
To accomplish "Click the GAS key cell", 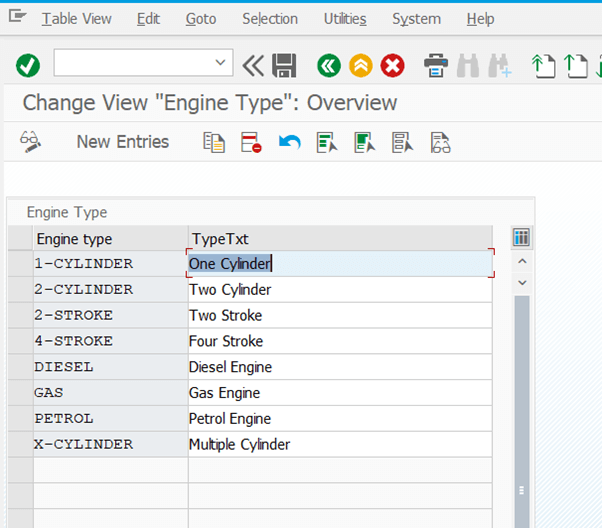I will click(x=111, y=393).
